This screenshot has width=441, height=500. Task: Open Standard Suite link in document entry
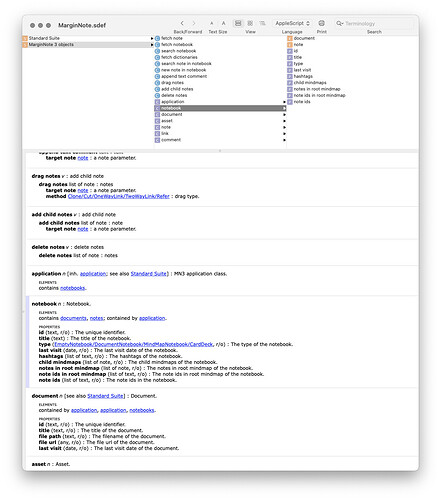click(x=105, y=396)
